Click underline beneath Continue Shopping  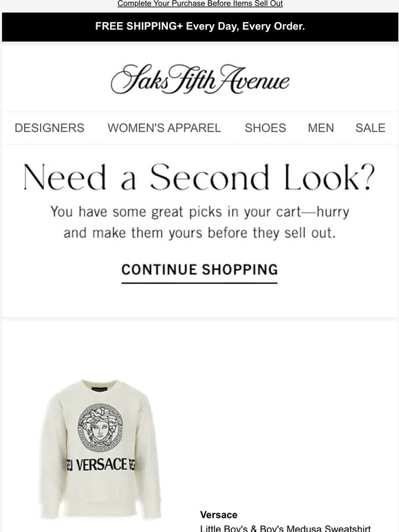click(x=199, y=282)
